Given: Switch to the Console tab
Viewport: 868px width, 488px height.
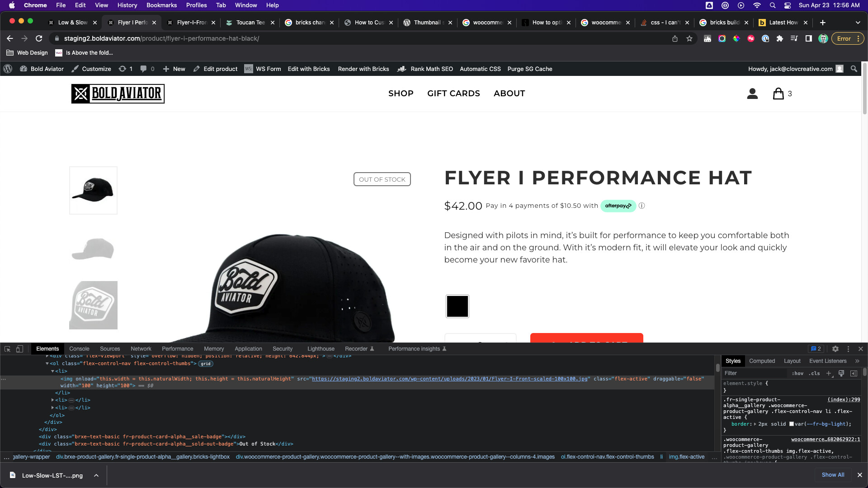Looking at the screenshot, I should click(79, 348).
